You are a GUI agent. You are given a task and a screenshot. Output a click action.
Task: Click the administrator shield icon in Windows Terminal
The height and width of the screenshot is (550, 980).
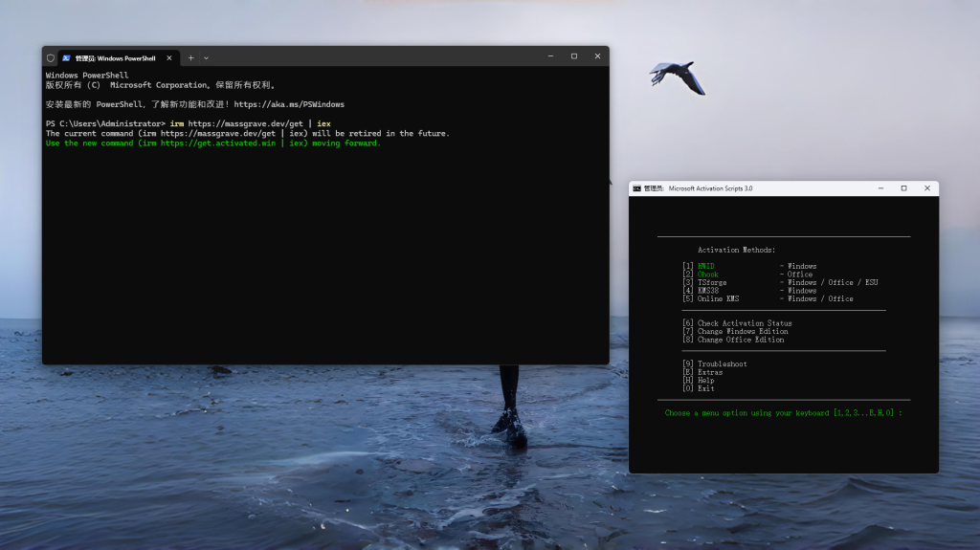point(51,57)
